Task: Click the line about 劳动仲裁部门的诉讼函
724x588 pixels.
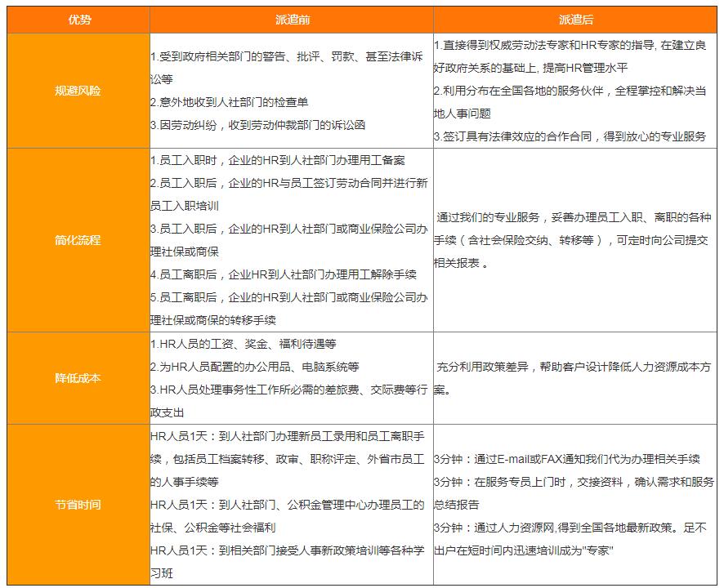Action: click(x=257, y=125)
